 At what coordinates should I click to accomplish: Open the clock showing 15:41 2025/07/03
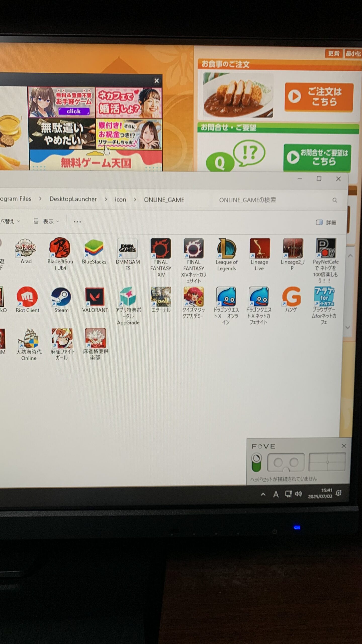pos(320,493)
